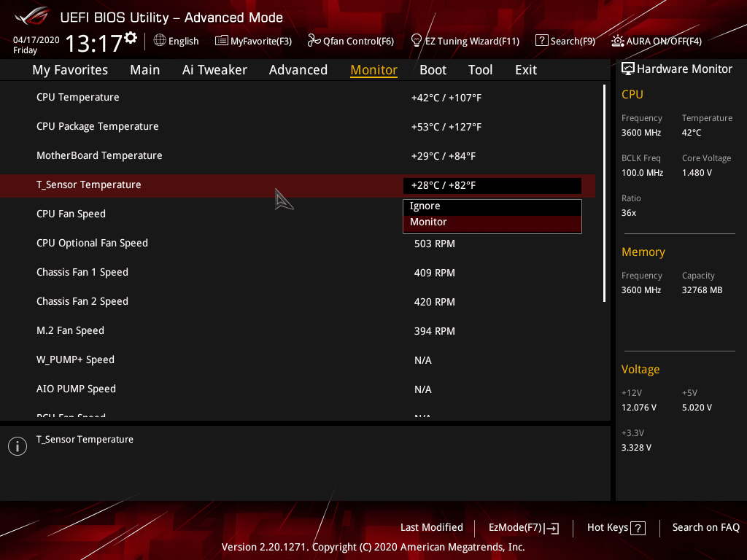This screenshot has height=560, width=747.
Task: Select the M.2 Fan Speed row
Action: pyautogui.click(x=298, y=331)
